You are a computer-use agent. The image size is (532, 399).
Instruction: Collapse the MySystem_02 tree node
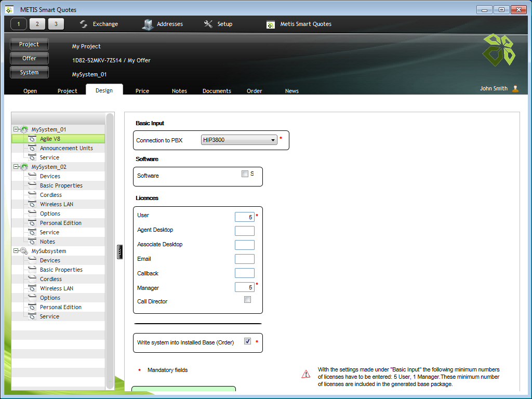pos(16,167)
